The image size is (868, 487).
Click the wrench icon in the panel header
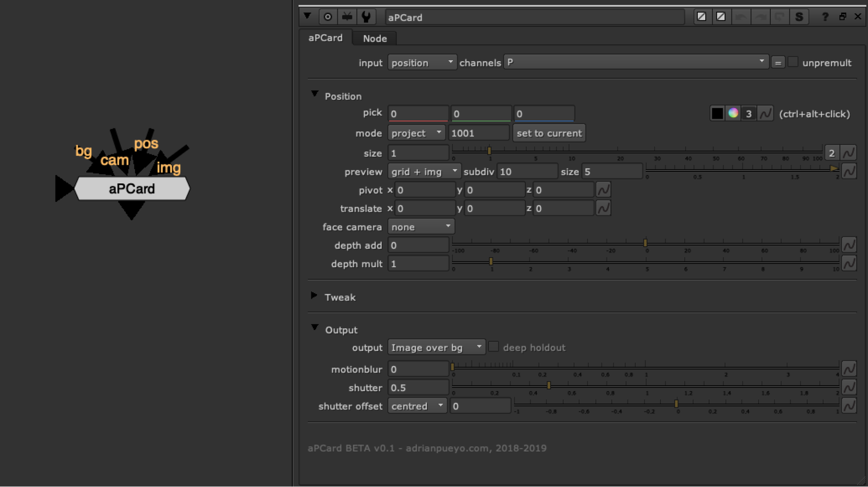[x=366, y=17]
